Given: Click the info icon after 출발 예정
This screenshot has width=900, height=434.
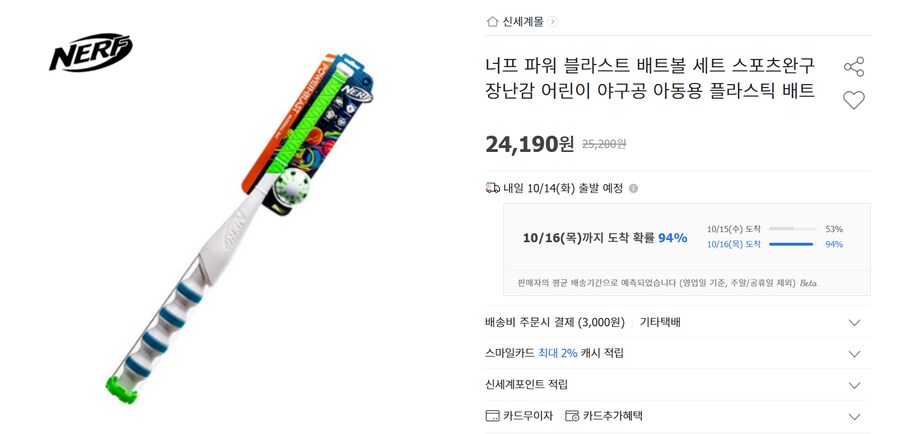Looking at the screenshot, I should pyautogui.click(x=633, y=188).
